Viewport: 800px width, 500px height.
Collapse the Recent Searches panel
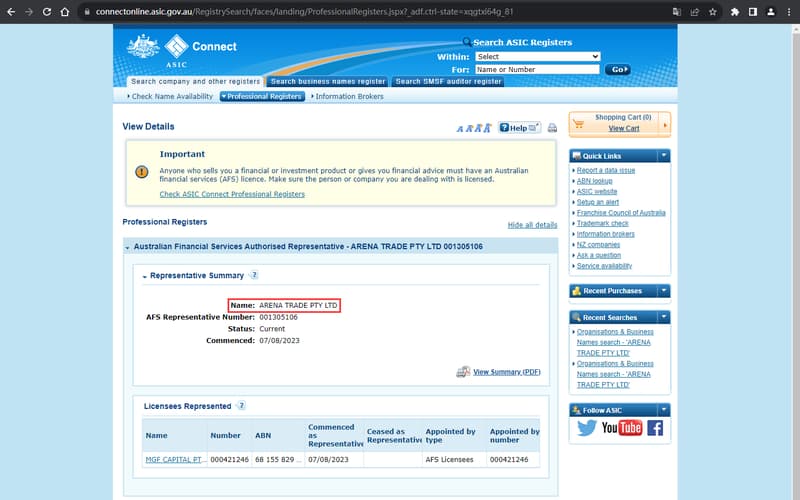click(x=664, y=317)
